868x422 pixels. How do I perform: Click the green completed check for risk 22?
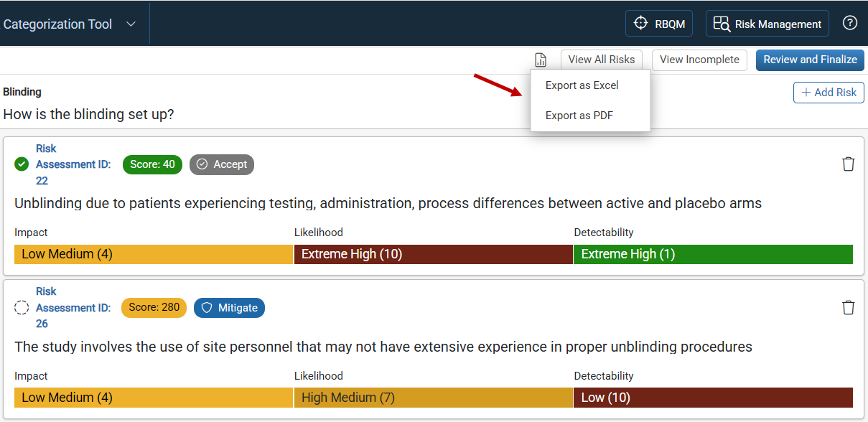click(x=22, y=164)
